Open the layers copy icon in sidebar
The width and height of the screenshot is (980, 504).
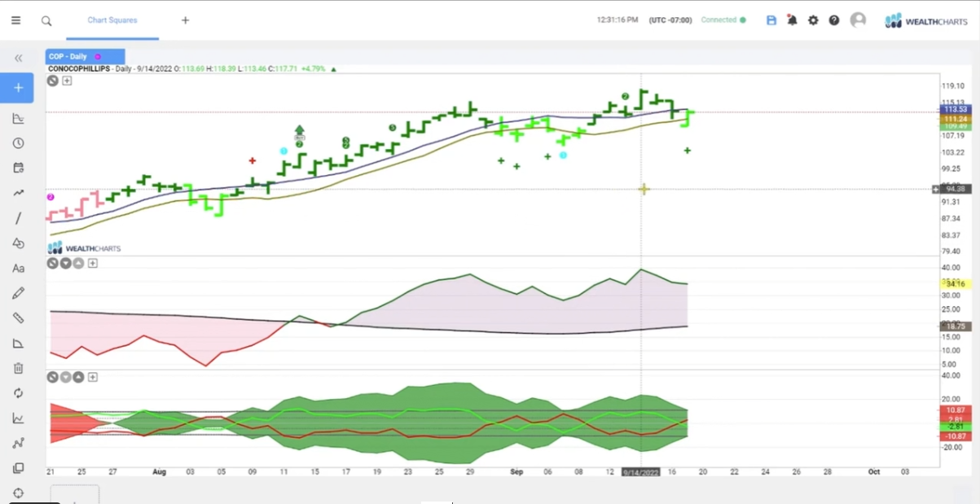pyautogui.click(x=18, y=468)
